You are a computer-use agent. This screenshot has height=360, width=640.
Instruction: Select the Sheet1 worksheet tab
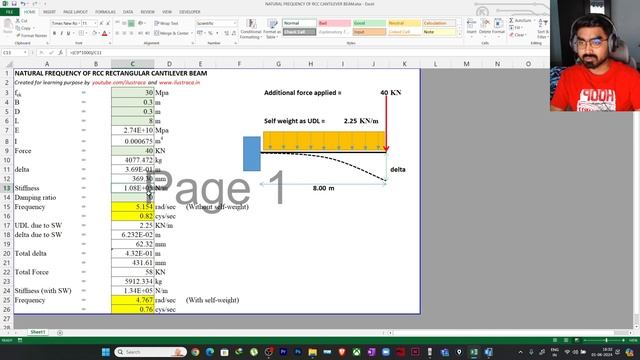pyautogui.click(x=38, y=332)
